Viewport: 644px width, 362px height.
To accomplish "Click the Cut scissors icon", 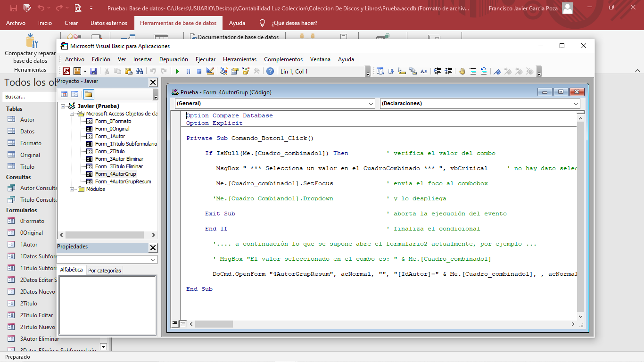I will [x=107, y=71].
